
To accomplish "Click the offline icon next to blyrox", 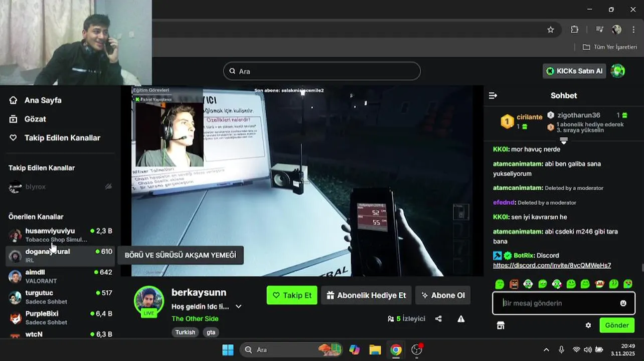I will click(108, 187).
